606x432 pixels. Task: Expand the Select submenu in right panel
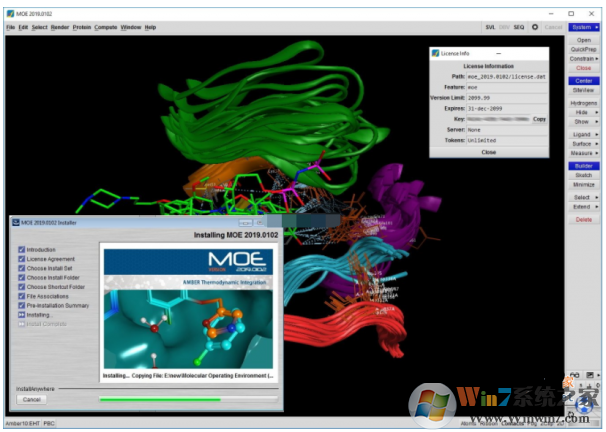[584, 197]
